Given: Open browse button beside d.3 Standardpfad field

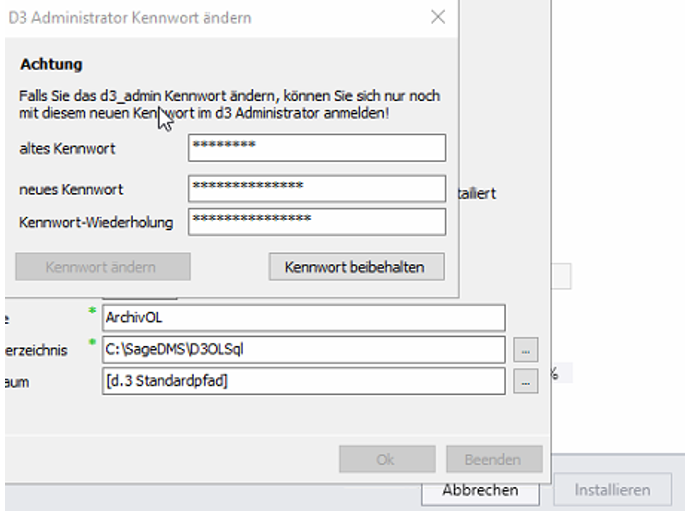Looking at the screenshot, I should (x=524, y=382).
